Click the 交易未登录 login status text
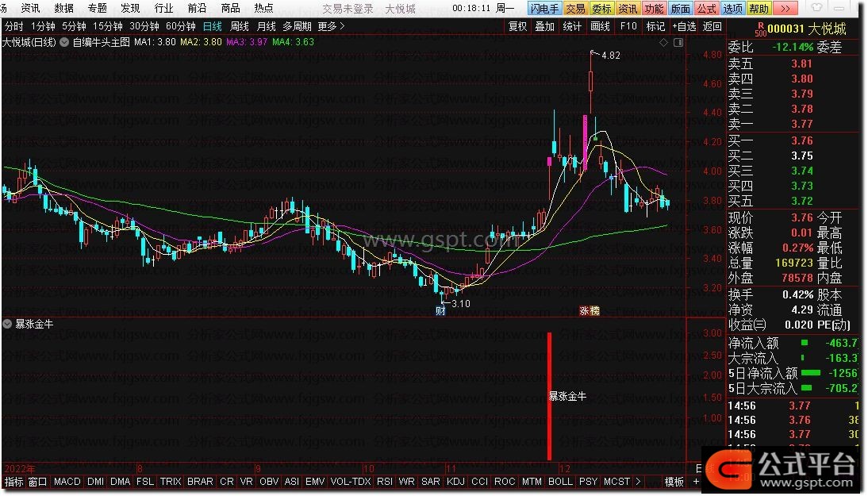 pos(348,8)
